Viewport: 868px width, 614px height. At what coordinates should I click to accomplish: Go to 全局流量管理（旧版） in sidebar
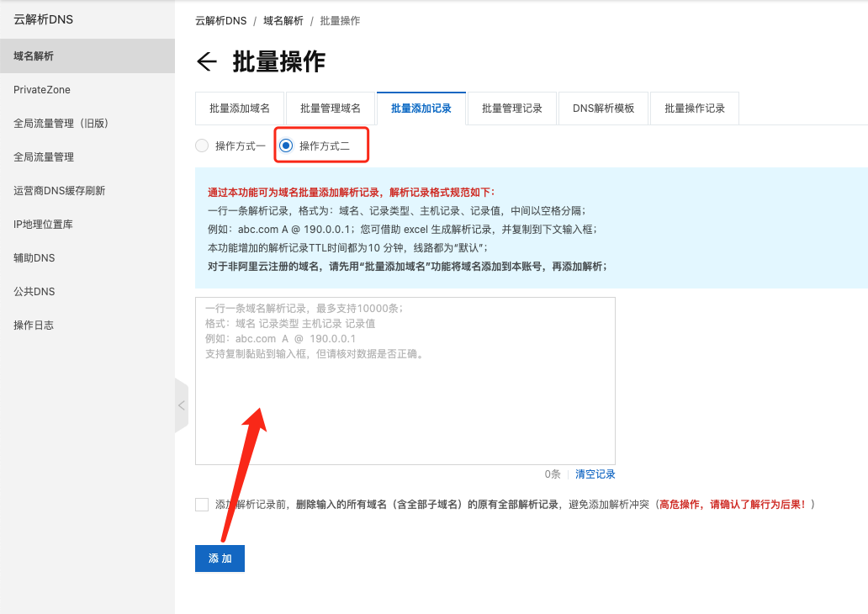click(x=61, y=124)
